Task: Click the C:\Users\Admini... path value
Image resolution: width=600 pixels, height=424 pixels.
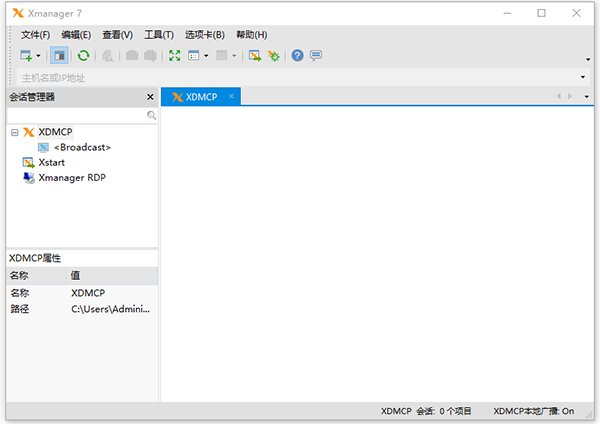Action: pos(110,309)
